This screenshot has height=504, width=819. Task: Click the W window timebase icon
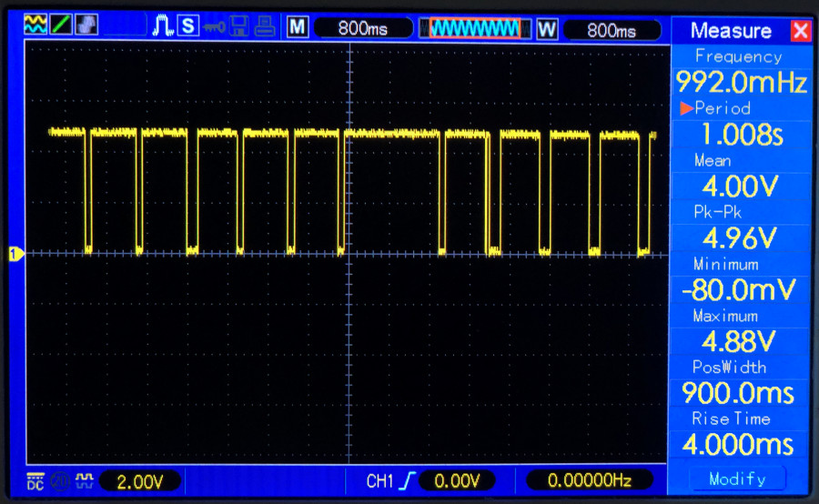[547, 29]
